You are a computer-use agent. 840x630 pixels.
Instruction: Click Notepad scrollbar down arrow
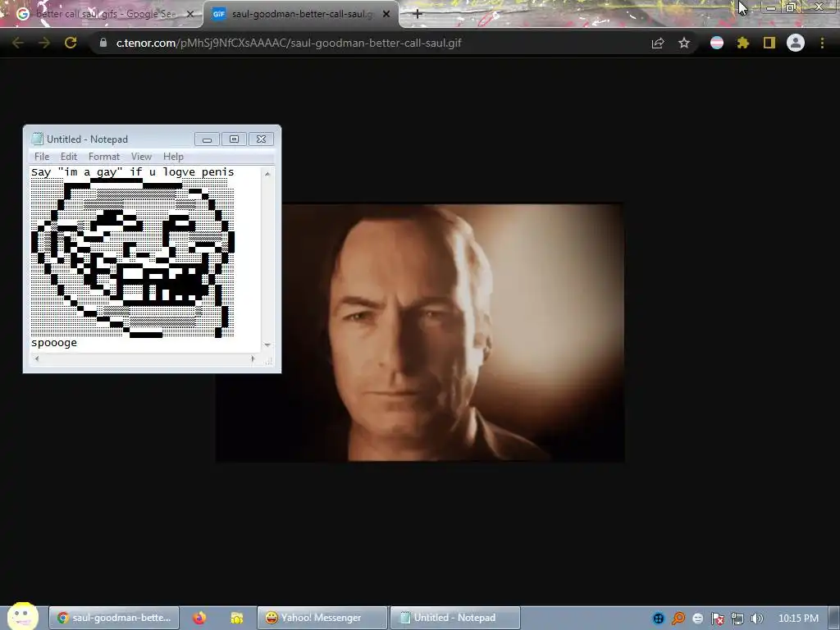(267, 345)
